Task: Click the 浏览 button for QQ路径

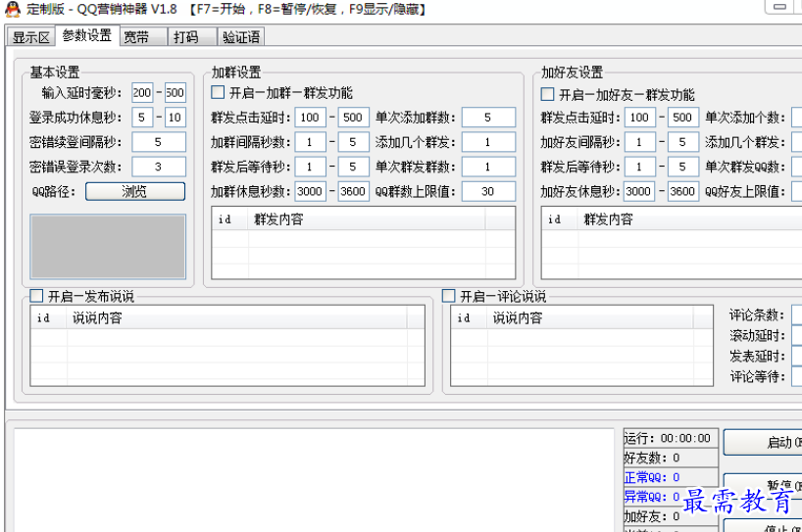Action: [135, 191]
